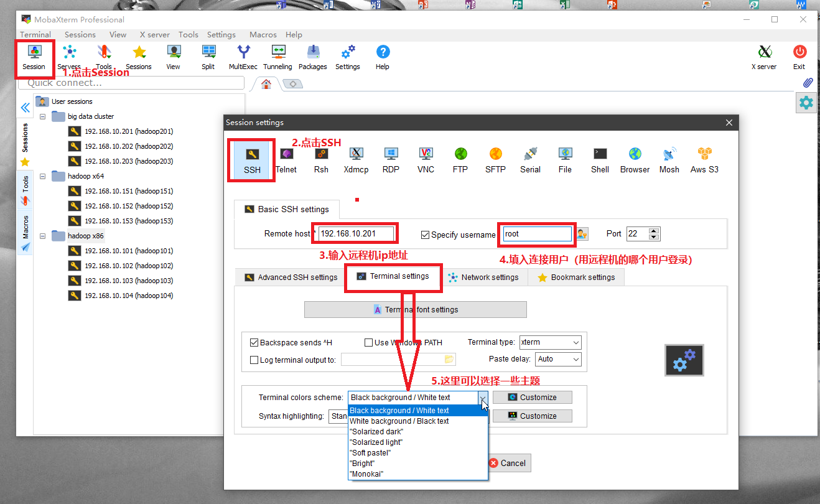Increase the Port number with up arrow
Image resolution: width=820 pixels, height=504 pixels.
tap(654, 231)
